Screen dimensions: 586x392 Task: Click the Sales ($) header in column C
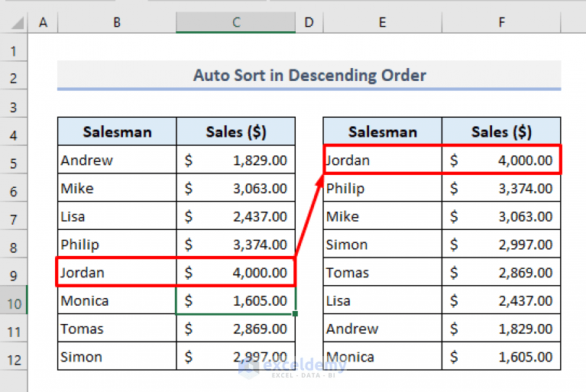[236, 131]
